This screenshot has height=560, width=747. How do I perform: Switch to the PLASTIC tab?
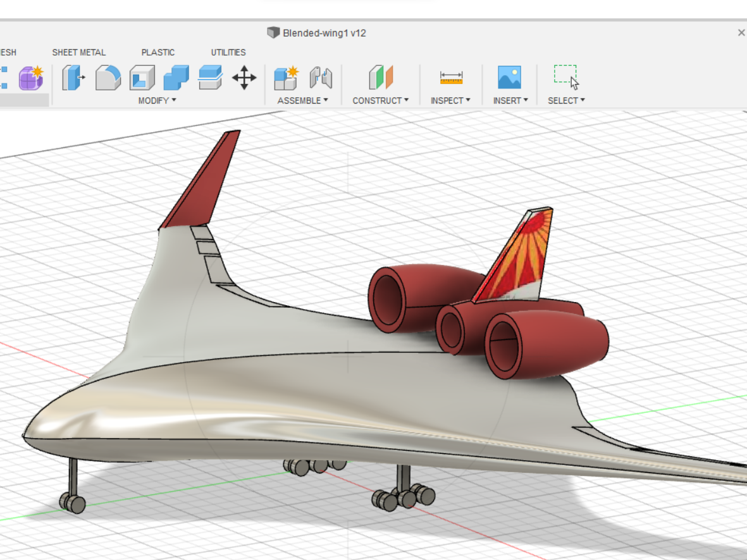(158, 52)
